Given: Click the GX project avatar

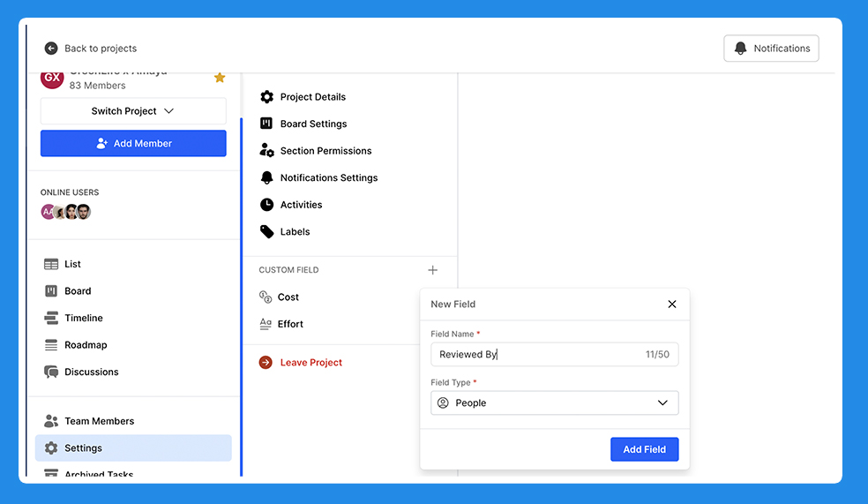Looking at the screenshot, I should pyautogui.click(x=52, y=79).
